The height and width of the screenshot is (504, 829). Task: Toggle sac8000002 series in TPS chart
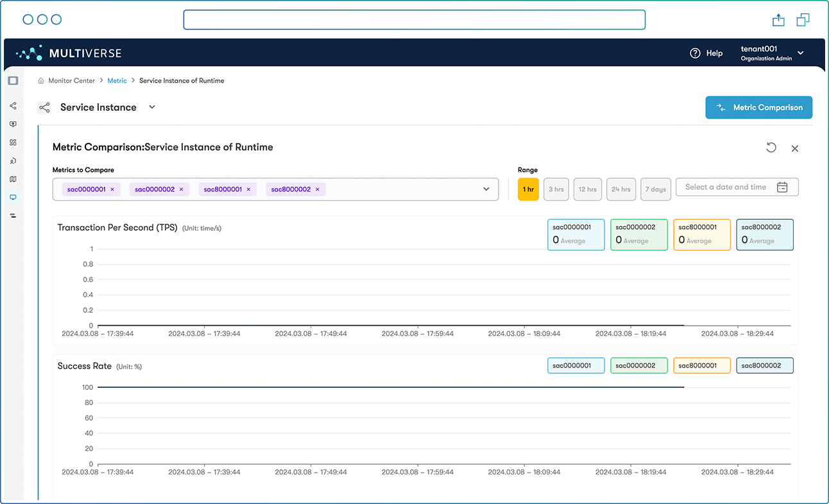click(765, 235)
